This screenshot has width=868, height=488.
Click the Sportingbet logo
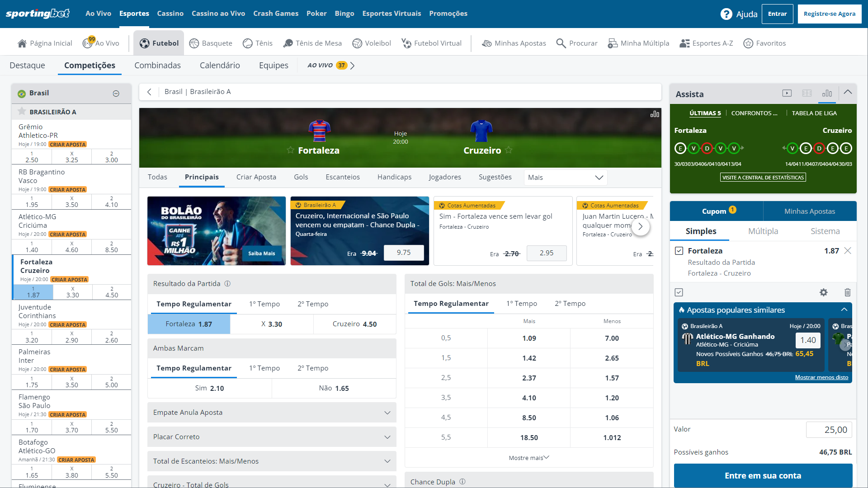point(38,14)
